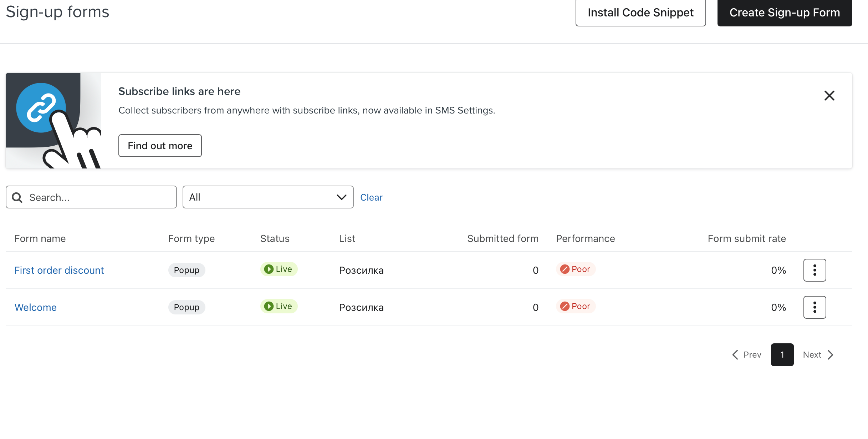Go to Next page

tap(818, 355)
